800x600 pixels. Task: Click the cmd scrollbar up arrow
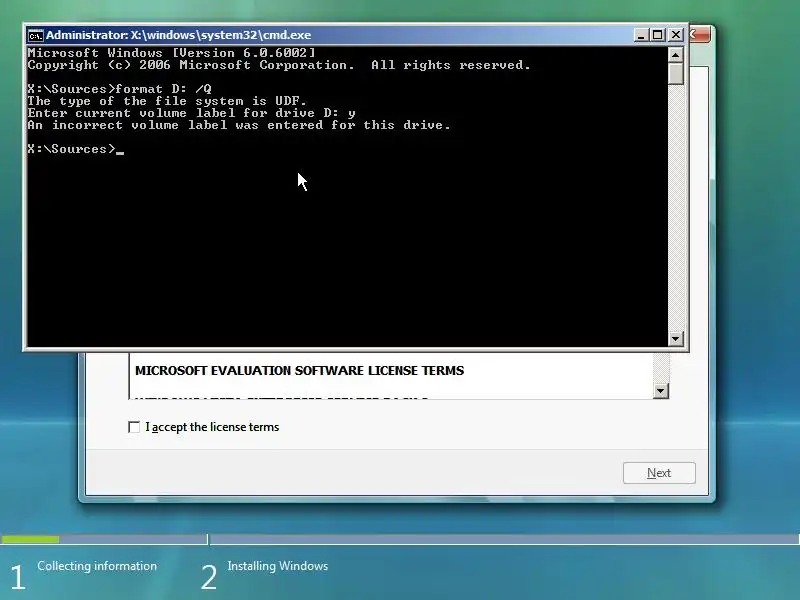click(676, 54)
